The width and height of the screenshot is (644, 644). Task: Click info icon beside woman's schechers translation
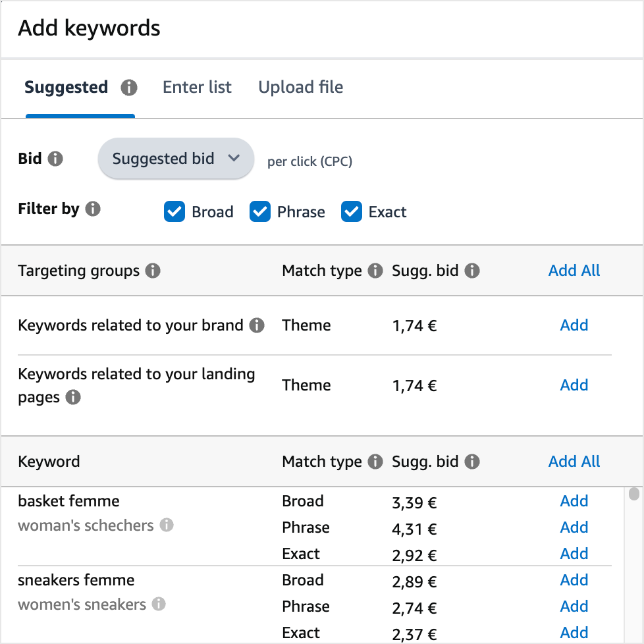tap(167, 525)
